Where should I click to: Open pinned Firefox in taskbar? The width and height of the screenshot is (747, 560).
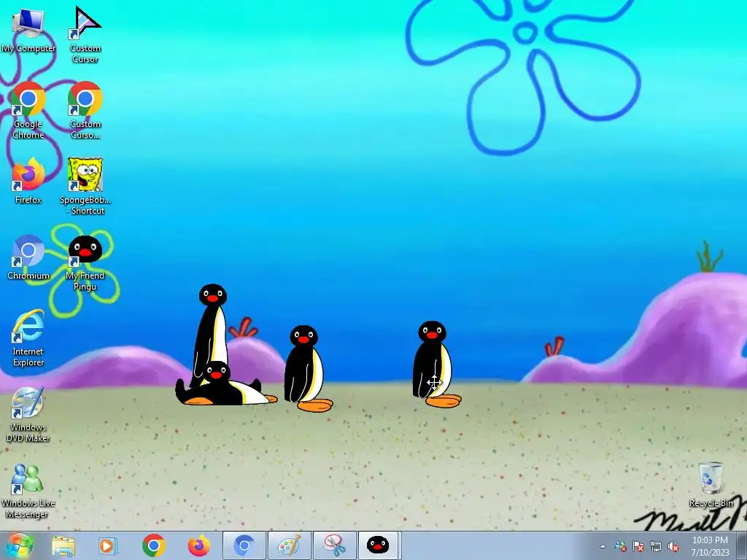tap(198, 545)
